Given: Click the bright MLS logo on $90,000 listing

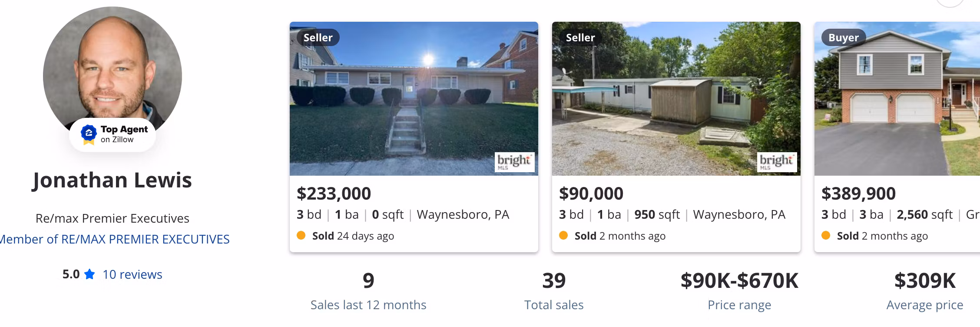Looking at the screenshot, I should (x=777, y=162).
